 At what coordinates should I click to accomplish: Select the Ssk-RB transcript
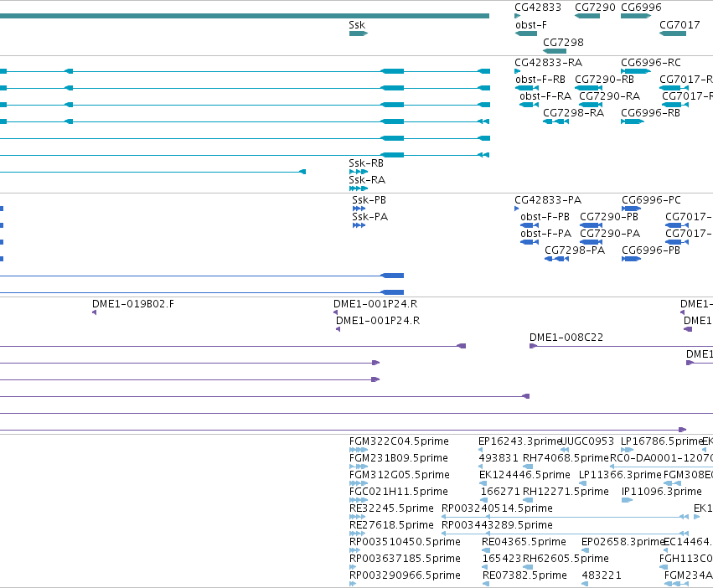point(366,163)
